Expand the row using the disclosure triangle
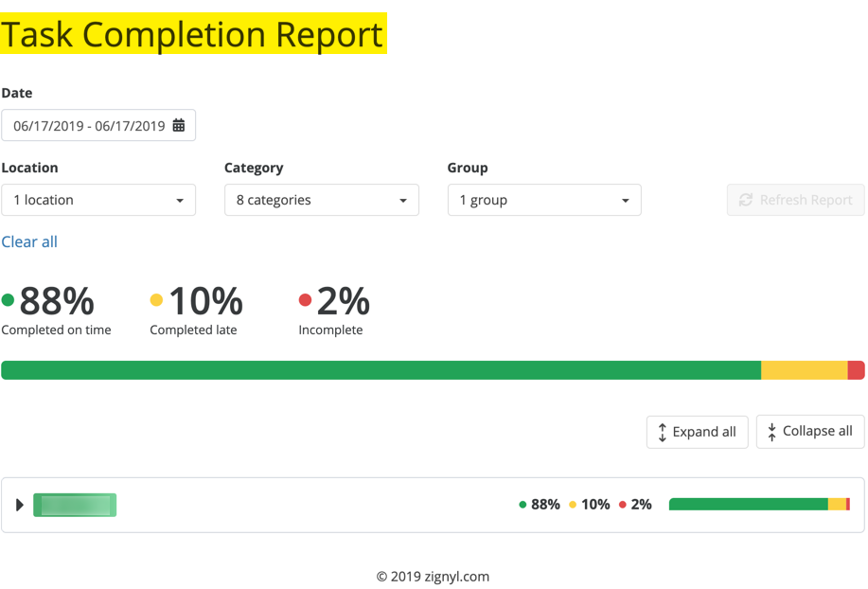The height and width of the screenshot is (589, 868). [x=20, y=505]
